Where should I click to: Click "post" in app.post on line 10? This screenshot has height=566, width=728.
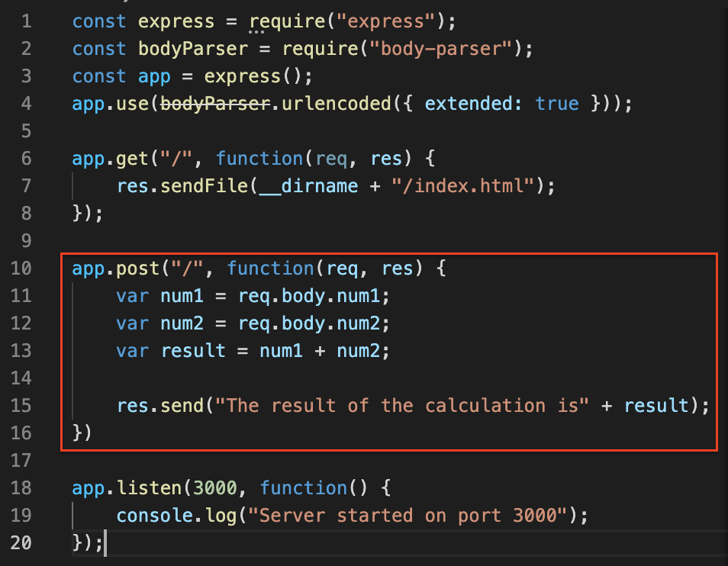(x=137, y=269)
